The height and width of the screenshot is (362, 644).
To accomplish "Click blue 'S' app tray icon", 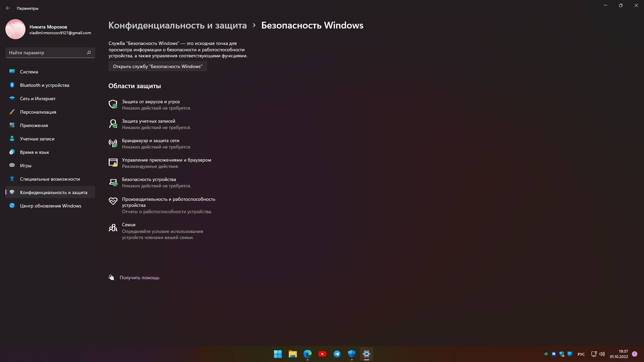I will click(554, 354).
